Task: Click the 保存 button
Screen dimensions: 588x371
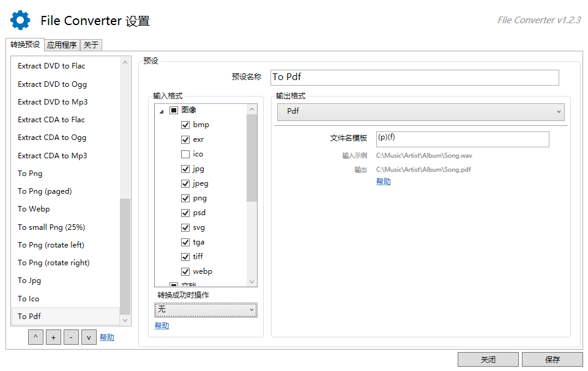Action: 553,360
